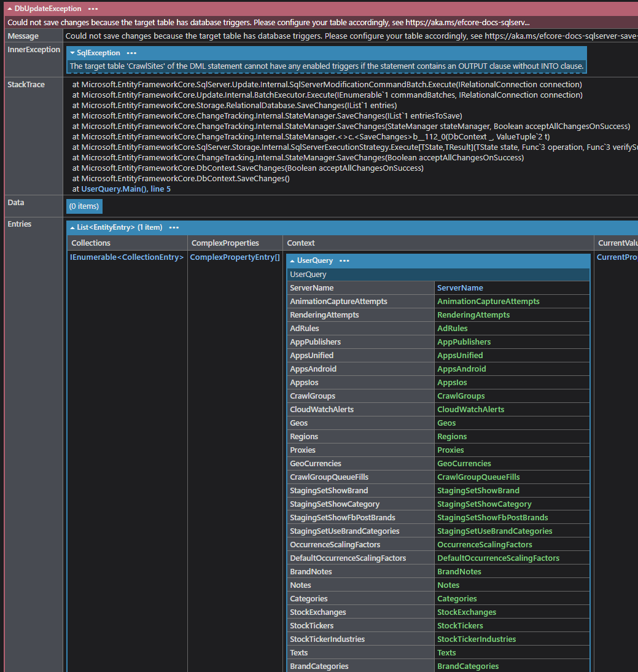
Task: Click the ServerName value link
Action: [460, 287]
